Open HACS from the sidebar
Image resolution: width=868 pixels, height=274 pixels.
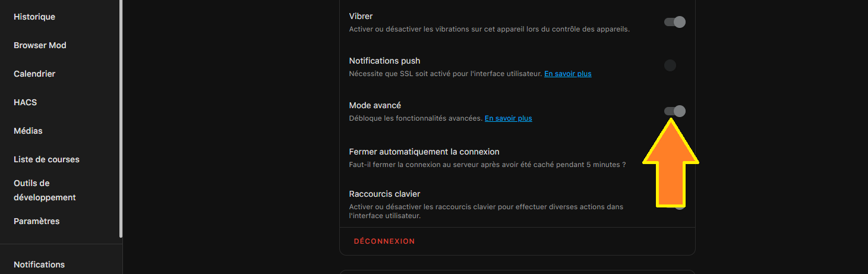coord(26,102)
